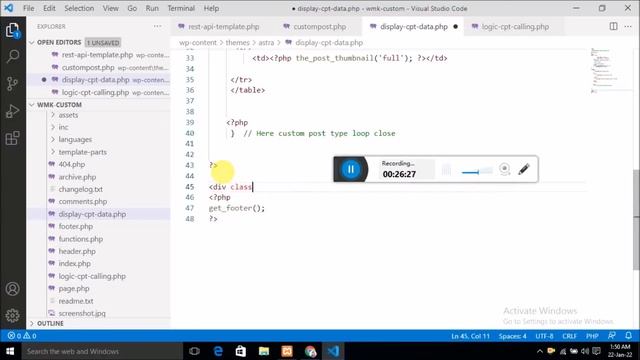Click the Split Editor icon
Screen dimensions: 640x360
pos(613,27)
